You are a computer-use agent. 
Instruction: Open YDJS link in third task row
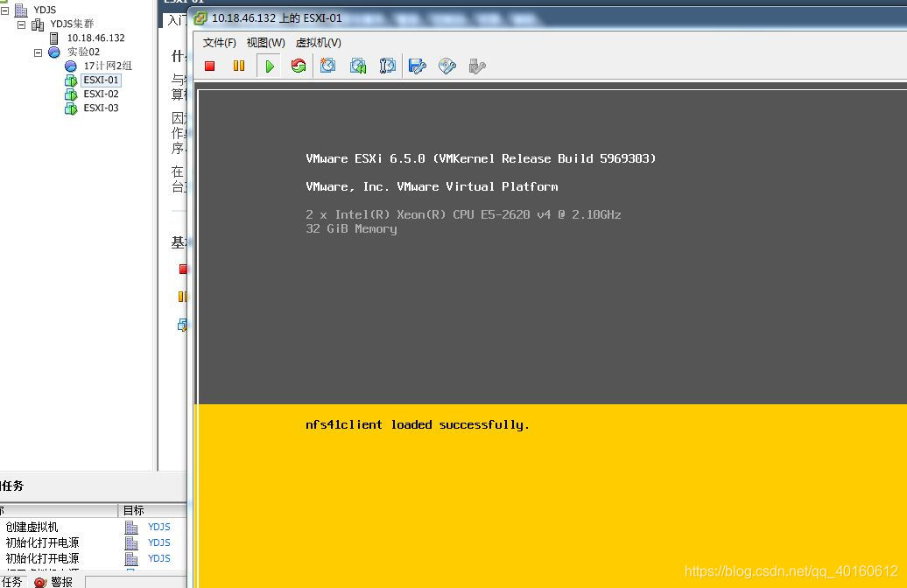(159, 558)
